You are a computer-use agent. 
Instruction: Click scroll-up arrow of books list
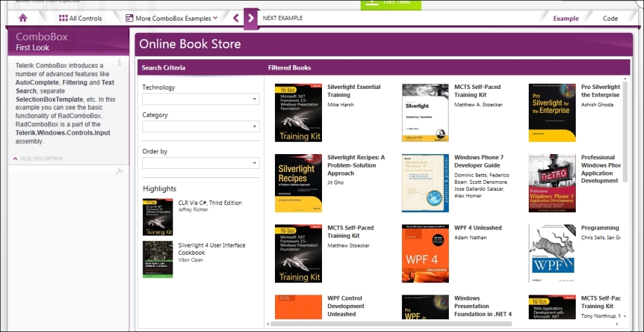(x=625, y=78)
